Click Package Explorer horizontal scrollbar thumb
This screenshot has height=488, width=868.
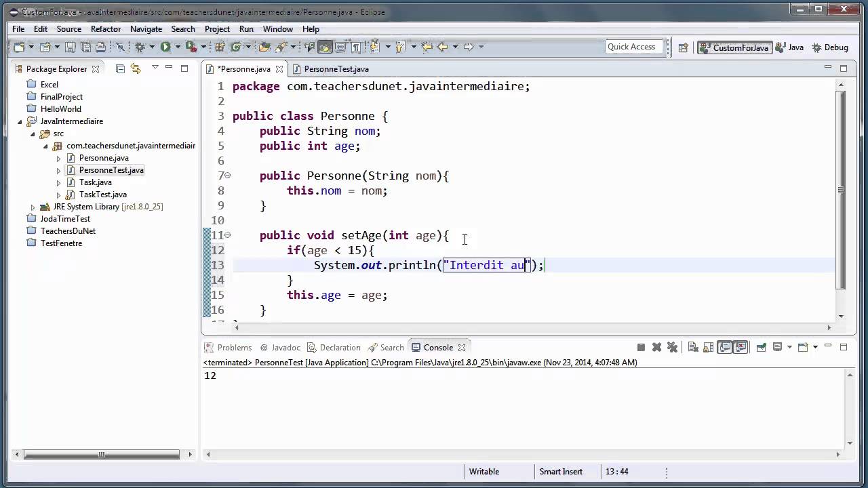(102, 454)
